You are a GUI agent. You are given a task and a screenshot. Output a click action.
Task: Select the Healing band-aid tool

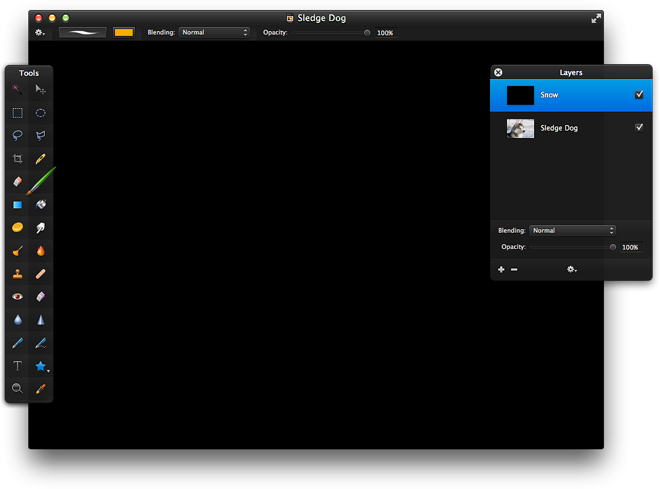pos(40,274)
